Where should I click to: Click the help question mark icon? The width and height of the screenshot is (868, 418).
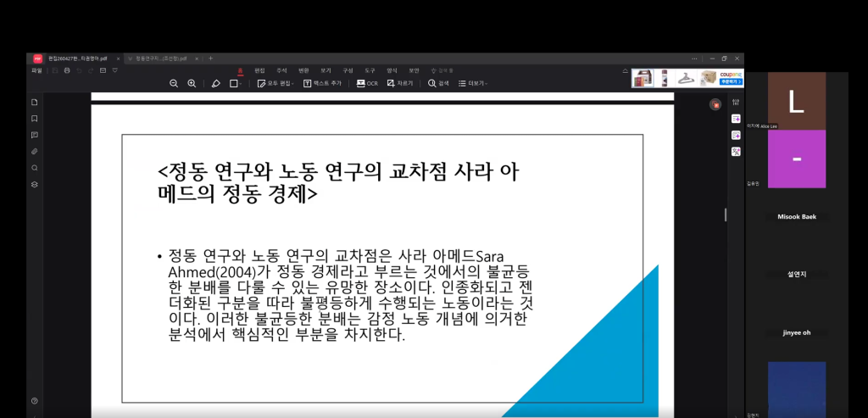point(34,401)
